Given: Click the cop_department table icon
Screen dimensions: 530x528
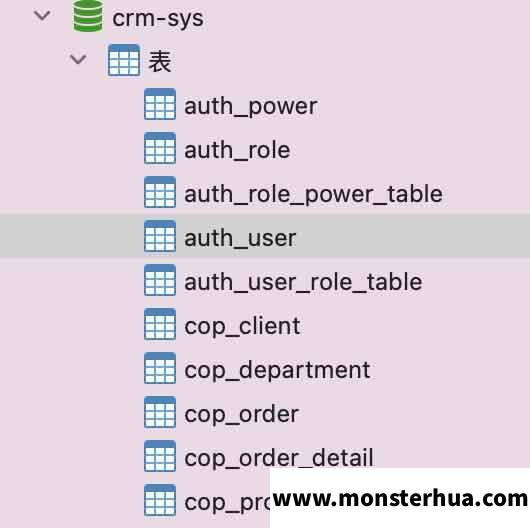Looking at the screenshot, I should [160, 368].
